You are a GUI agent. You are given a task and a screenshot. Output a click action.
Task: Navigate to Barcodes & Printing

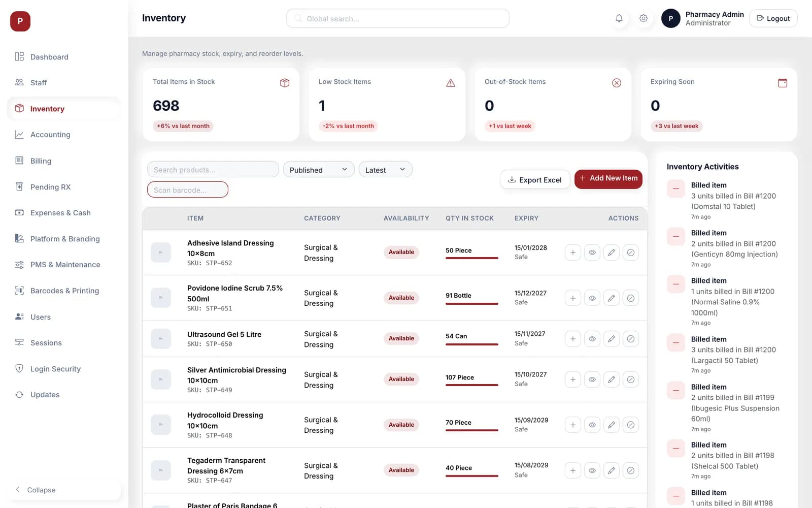coord(64,291)
